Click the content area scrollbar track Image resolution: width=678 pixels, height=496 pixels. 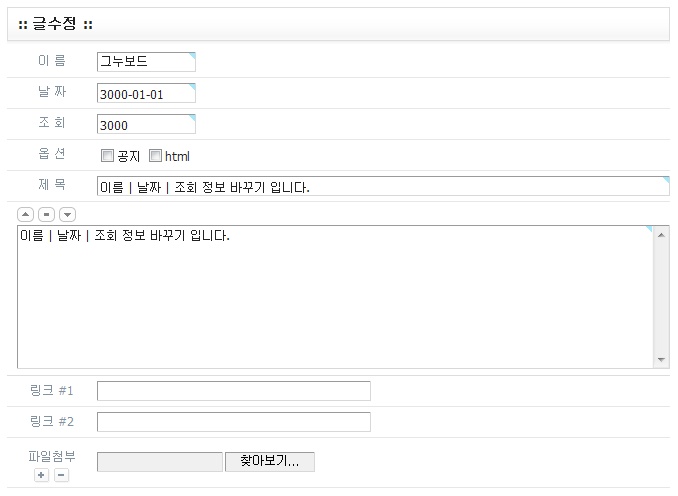[x=661, y=300]
